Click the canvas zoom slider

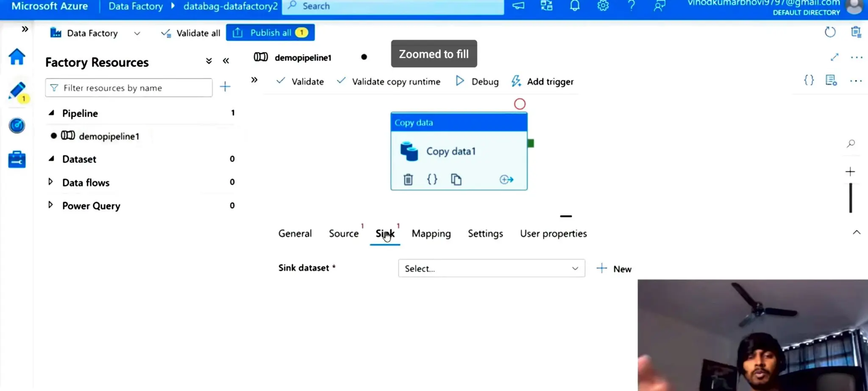pyautogui.click(x=850, y=198)
